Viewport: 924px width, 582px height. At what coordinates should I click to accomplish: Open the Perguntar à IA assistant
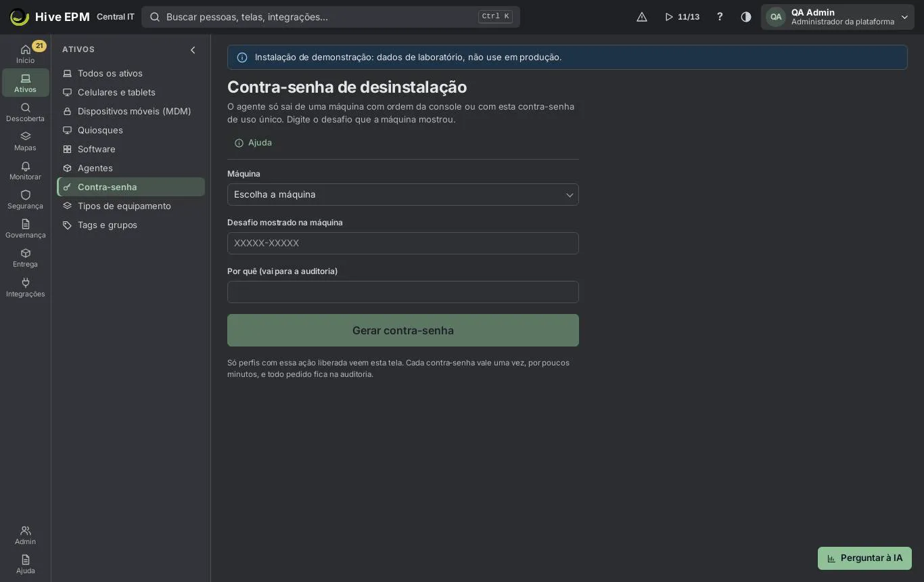(864, 558)
